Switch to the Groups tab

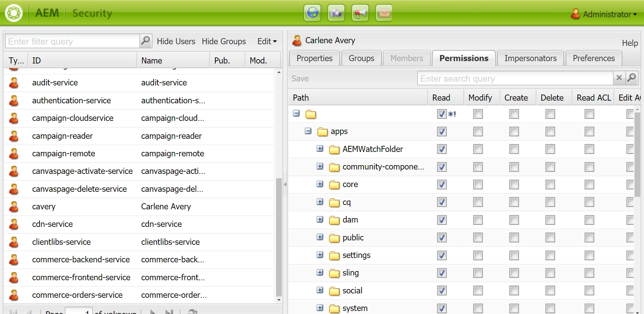(361, 58)
